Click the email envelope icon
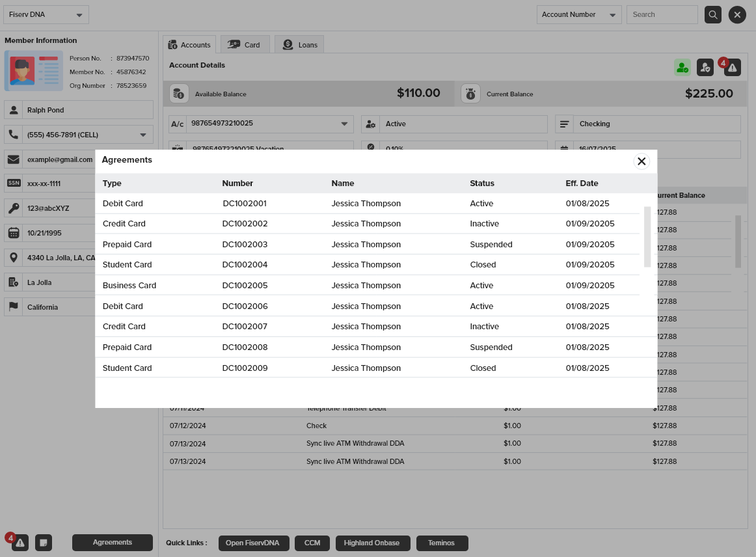The width and height of the screenshot is (756, 557). [x=14, y=159]
